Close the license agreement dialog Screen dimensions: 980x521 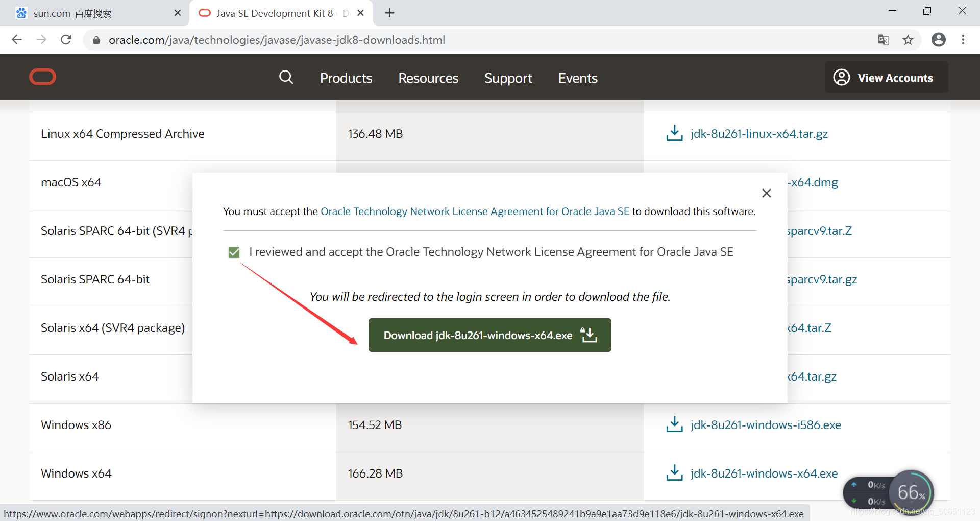click(x=767, y=193)
